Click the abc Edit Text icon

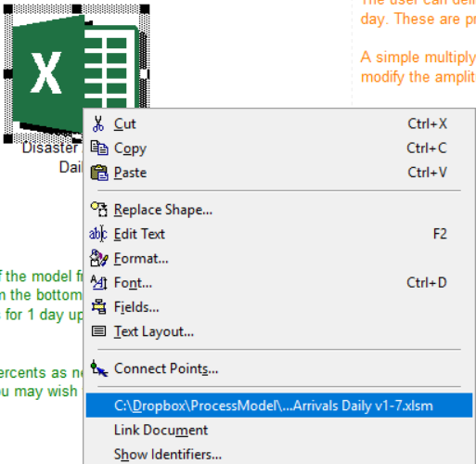[98, 234]
